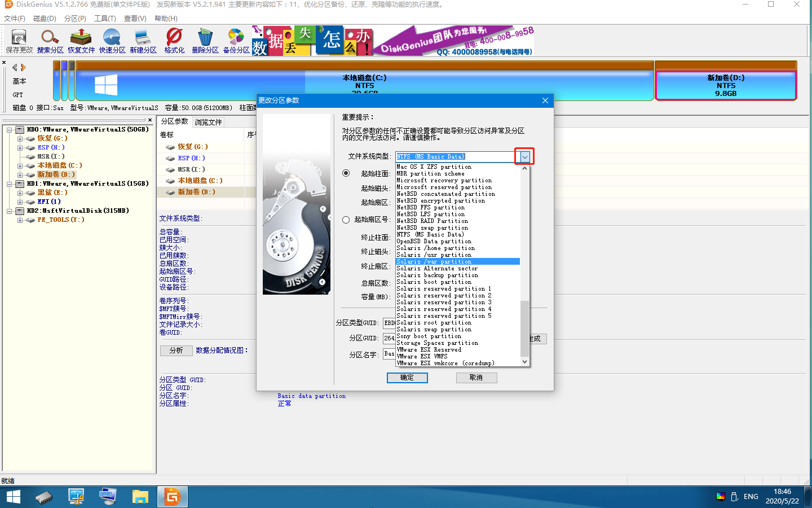Close the 更改分区参数 dialog
Viewport: 812px width, 508px height.
click(x=545, y=100)
